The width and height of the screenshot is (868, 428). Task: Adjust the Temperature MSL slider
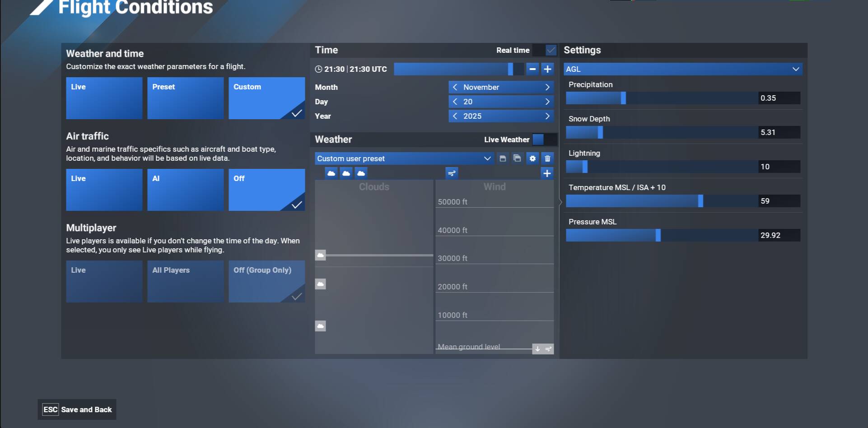coord(662,201)
